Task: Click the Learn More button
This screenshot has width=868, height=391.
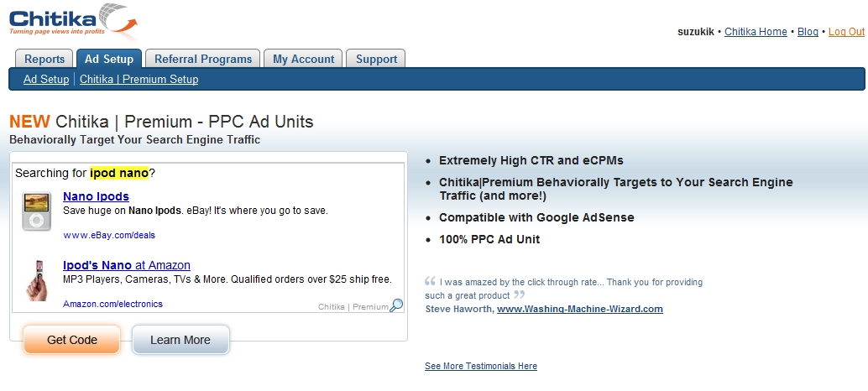Action: click(180, 340)
